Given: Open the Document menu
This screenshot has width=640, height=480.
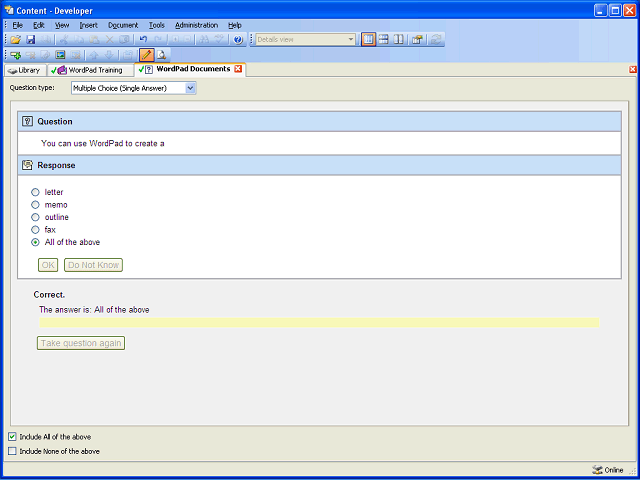Looking at the screenshot, I should click(x=123, y=25).
